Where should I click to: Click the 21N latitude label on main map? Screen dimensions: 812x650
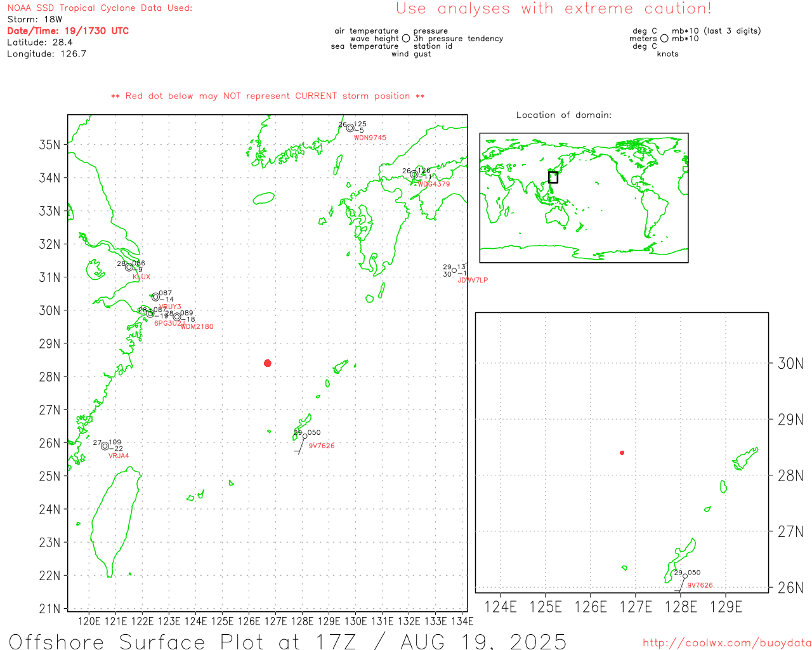pyautogui.click(x=50, y=609)
